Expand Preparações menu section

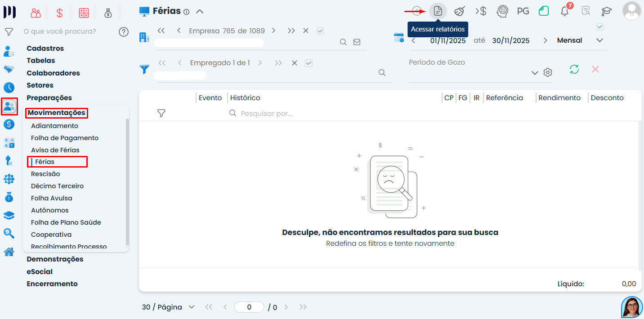point(49,98)
